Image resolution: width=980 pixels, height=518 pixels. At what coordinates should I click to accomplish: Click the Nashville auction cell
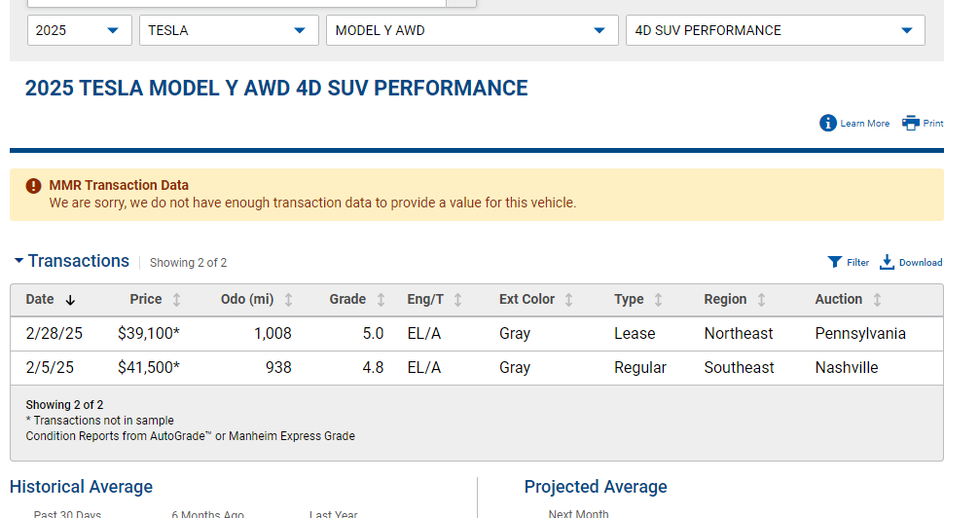click(x=847, y=367)
